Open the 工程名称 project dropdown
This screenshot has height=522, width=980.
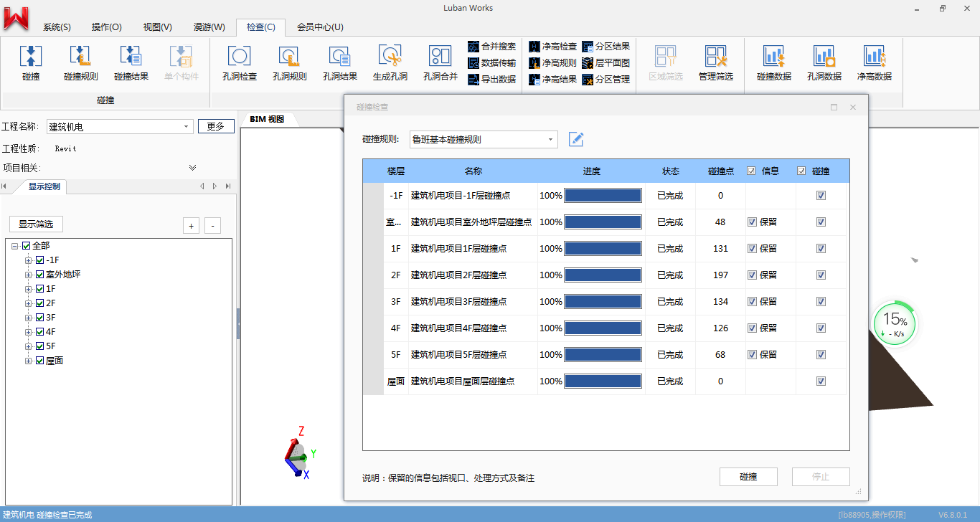(187, 127)
